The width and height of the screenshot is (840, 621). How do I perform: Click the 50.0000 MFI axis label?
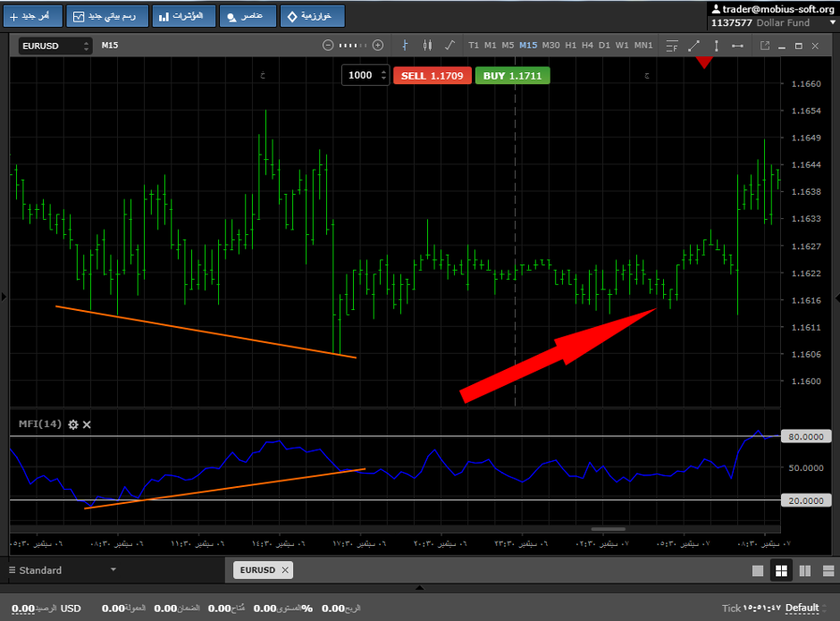tap(806, 467)
